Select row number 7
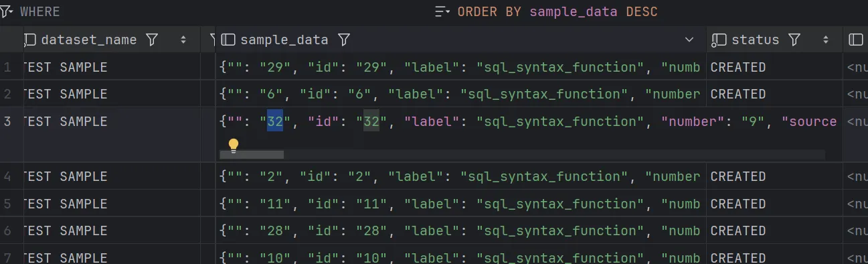This screenshot has width=868, height=264. [x=7, y=258]
